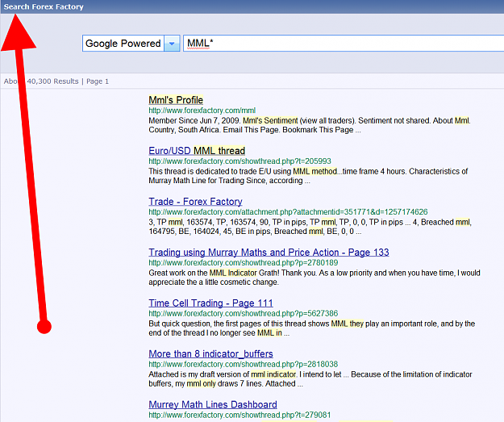Open the Google Powered search type dropdown arrow
Viewport: 504px width, 422px height.
(x=172, y=44)
